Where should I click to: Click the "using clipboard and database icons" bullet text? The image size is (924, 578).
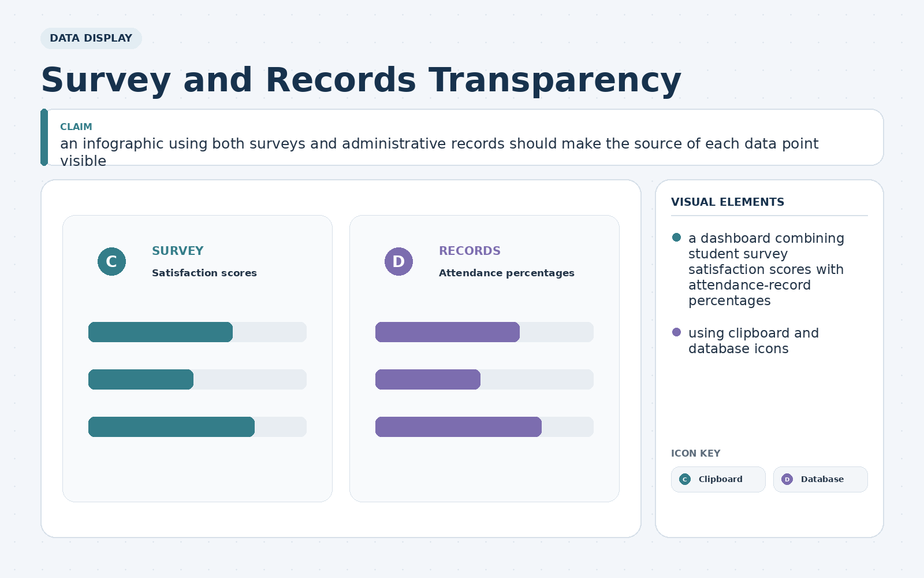[754, 340]
